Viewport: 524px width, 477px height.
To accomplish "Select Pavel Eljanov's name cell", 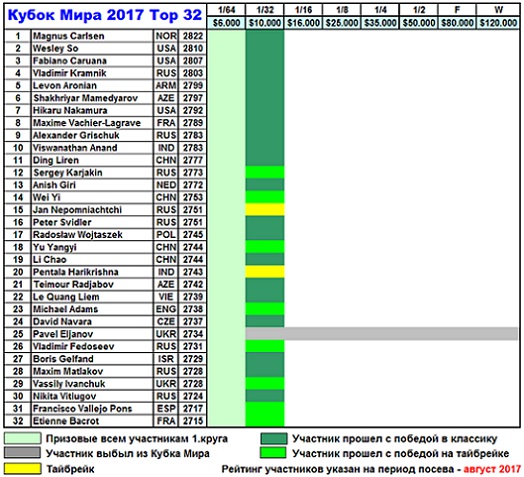I will 92,334.
